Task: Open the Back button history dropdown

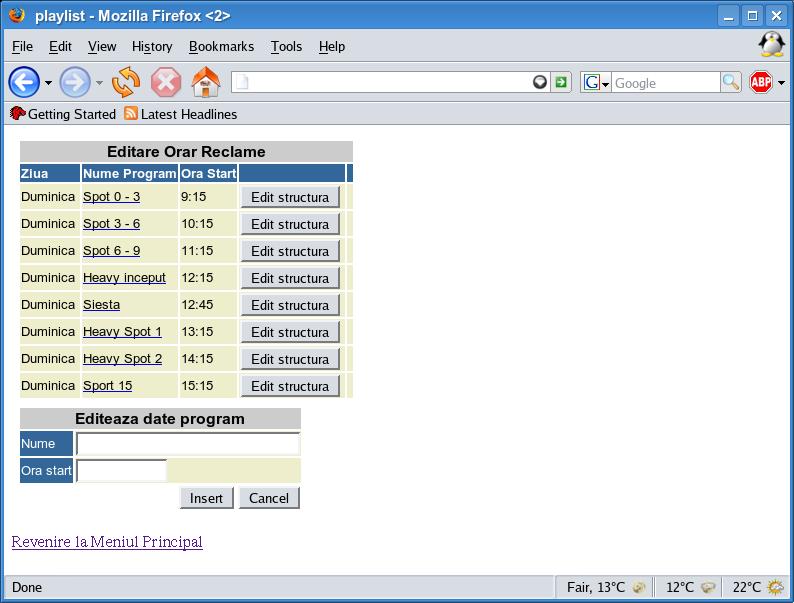Action: point(49,83)
